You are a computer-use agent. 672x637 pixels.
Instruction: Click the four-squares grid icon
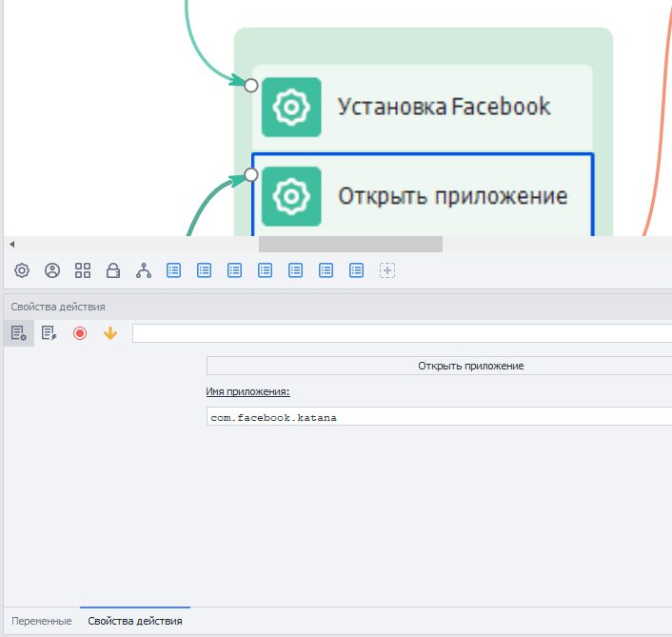(83, 270)
